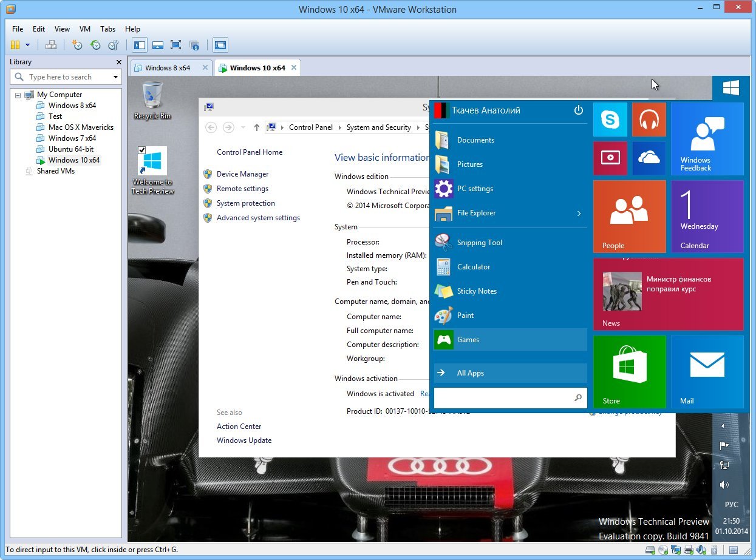Switch to the Windows 8 x64 tab

[x=171, y=67]
